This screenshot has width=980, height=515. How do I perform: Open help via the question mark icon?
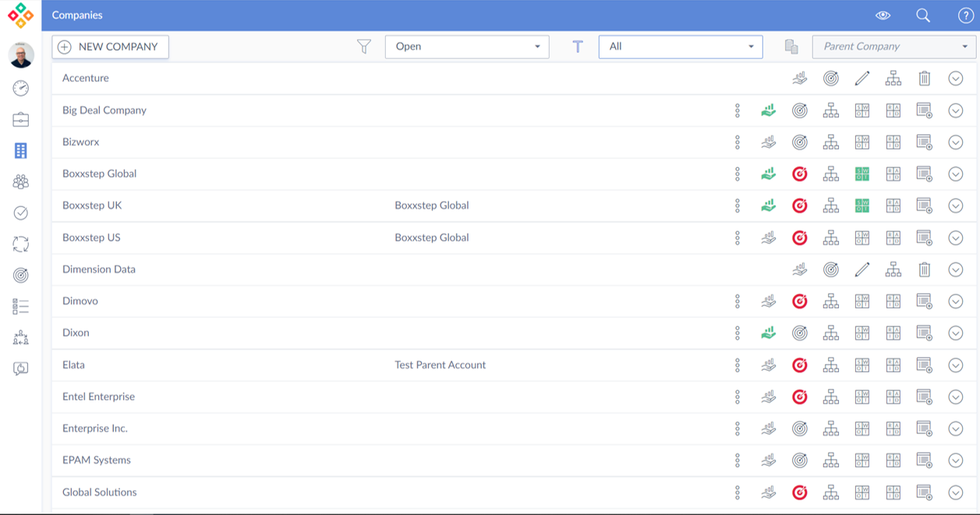(965, 16)
